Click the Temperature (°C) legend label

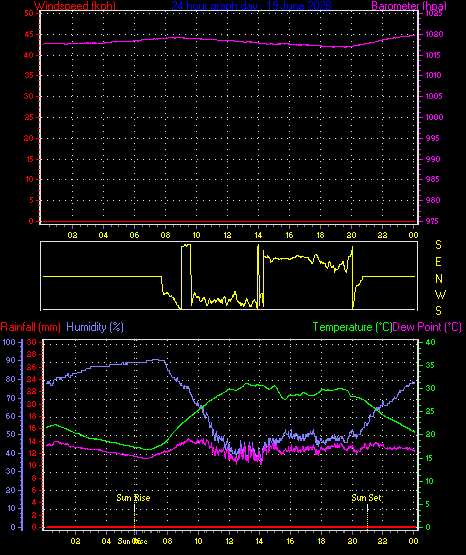[x=352, y=327]
